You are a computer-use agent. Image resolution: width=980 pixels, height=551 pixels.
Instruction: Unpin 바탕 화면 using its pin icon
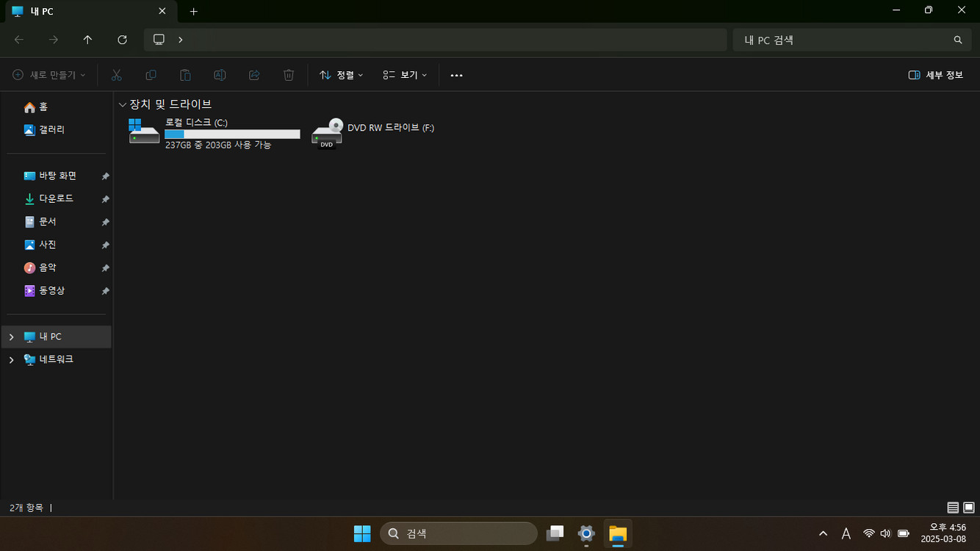pyautogui.click(x=105, y=176)
